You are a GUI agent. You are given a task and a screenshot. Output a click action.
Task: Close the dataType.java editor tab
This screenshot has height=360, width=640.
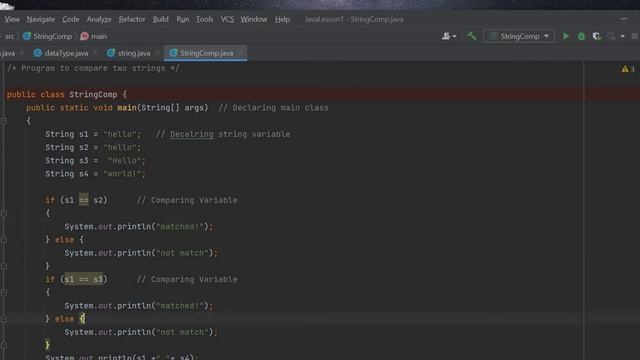tap(95, 53)
